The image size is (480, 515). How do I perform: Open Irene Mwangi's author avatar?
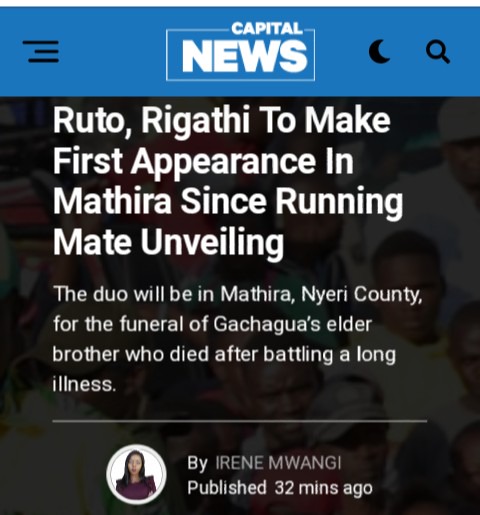(x=136, y=474)
